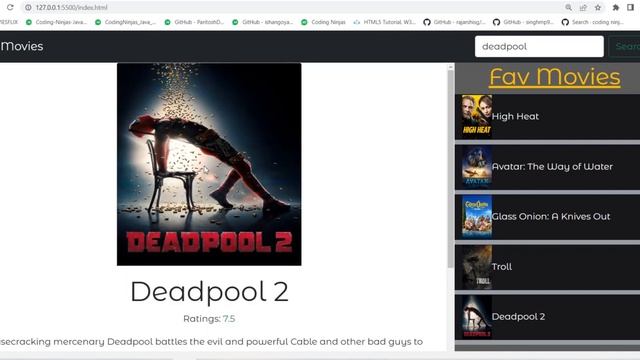Screen dimensions: 640x360
Task: Click the Avatar poster thumbnail
Action: click(477, 167)
